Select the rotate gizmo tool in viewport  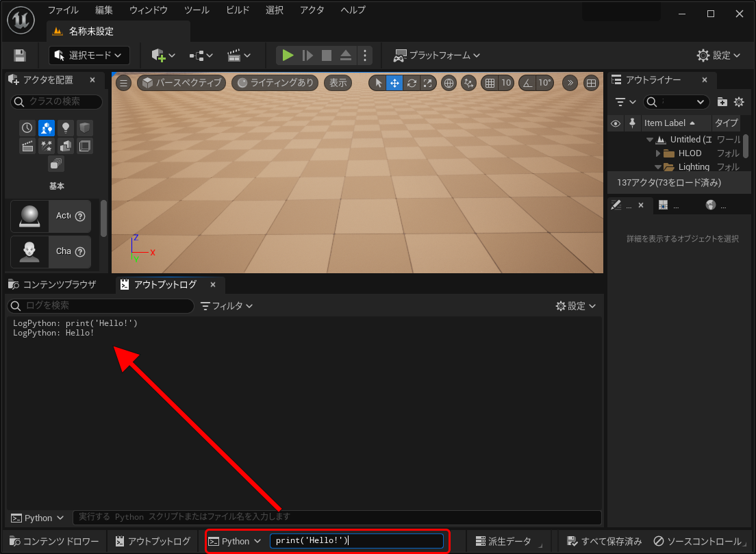(412, 83)
